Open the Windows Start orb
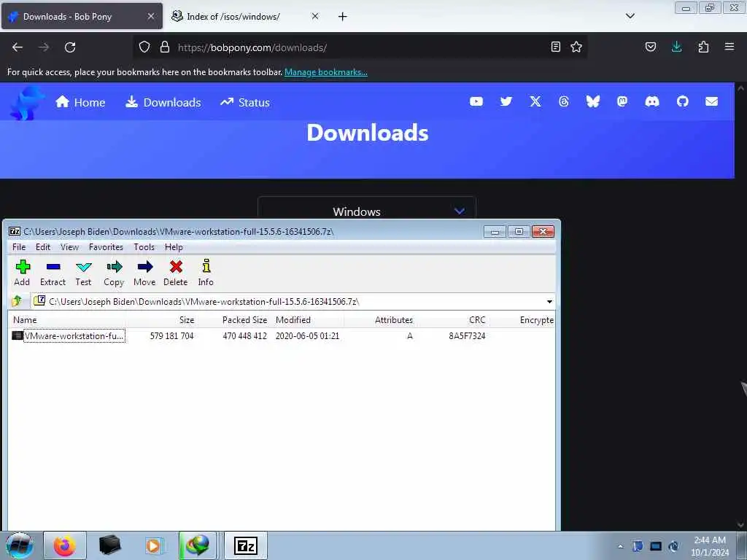 click(x=20, y=545)
